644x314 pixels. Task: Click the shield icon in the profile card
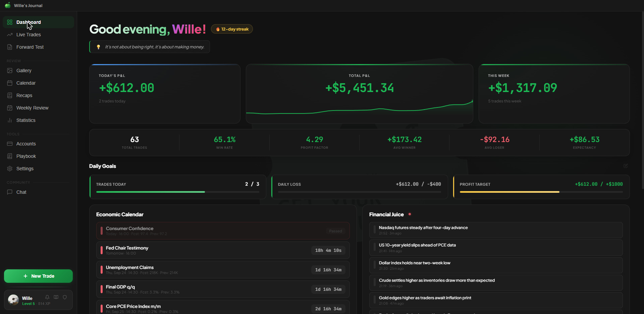(x=65, y=297)
